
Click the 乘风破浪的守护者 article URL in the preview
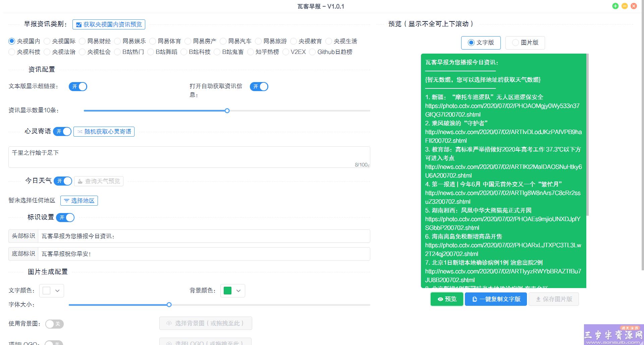[x=503, y=136]
